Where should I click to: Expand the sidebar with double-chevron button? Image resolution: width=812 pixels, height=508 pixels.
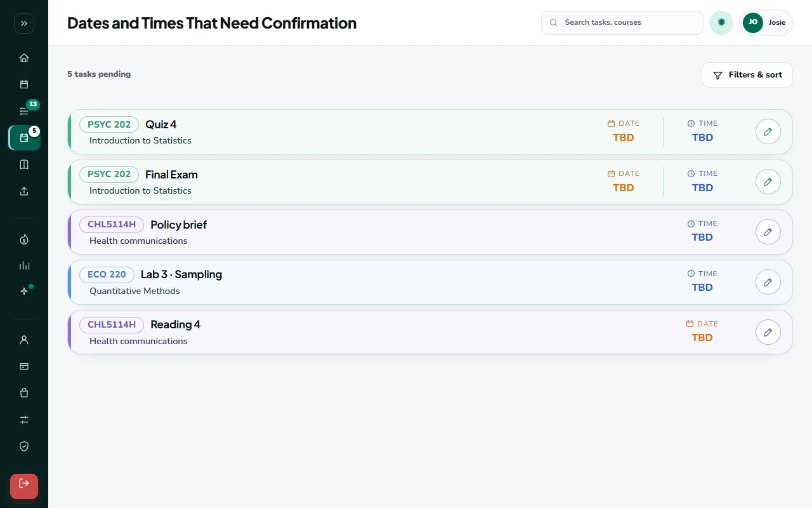[x=24, y=23]
